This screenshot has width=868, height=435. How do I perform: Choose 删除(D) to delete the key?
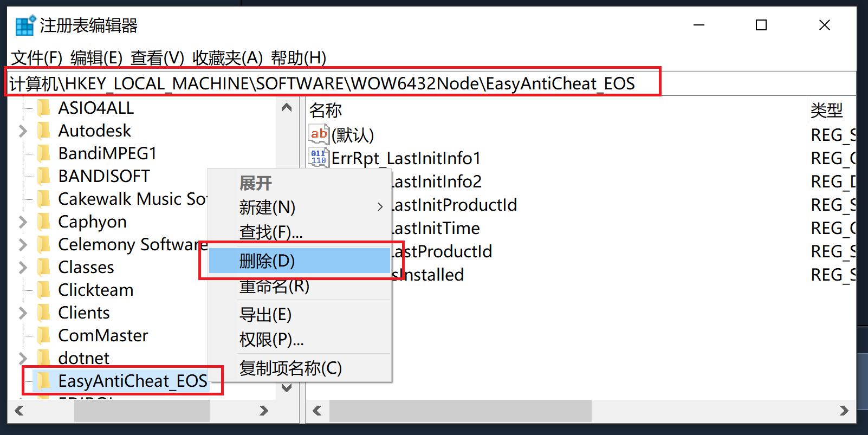tap(300, 261)
